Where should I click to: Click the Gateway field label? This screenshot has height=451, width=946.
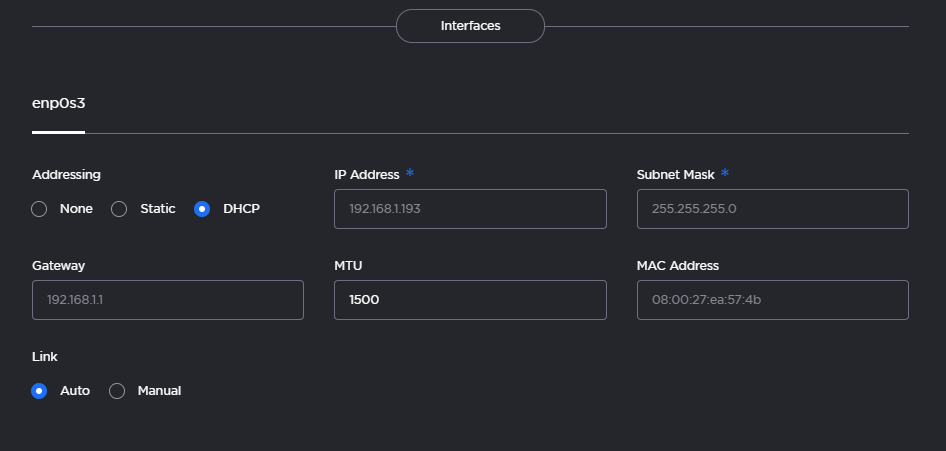pos(58,266)
